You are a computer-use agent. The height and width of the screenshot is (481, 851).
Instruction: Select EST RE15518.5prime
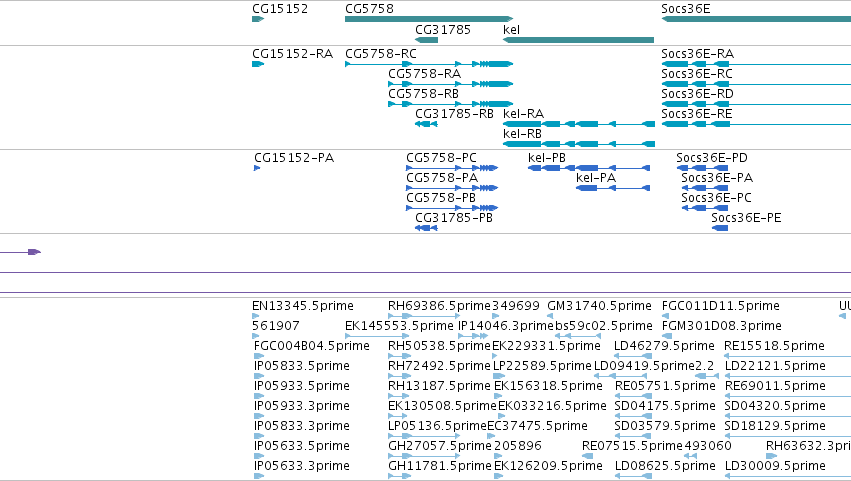tap(774, 346)
